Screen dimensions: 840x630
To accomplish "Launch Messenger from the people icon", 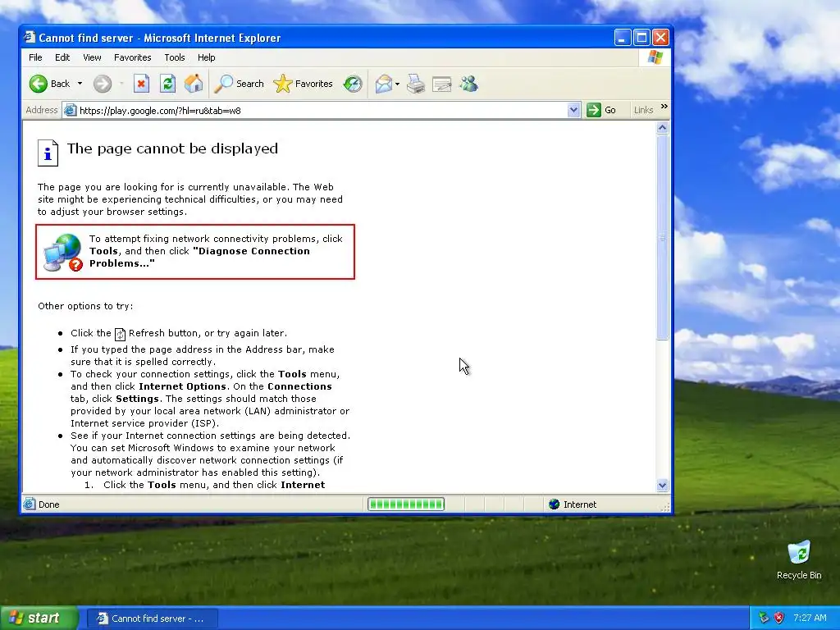I will pos(468,84).
